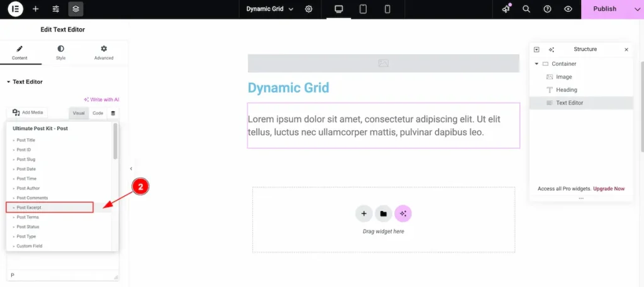Click the help question mark icon
This screenshot has height=287, width=644.
click(x=547, y=9)
